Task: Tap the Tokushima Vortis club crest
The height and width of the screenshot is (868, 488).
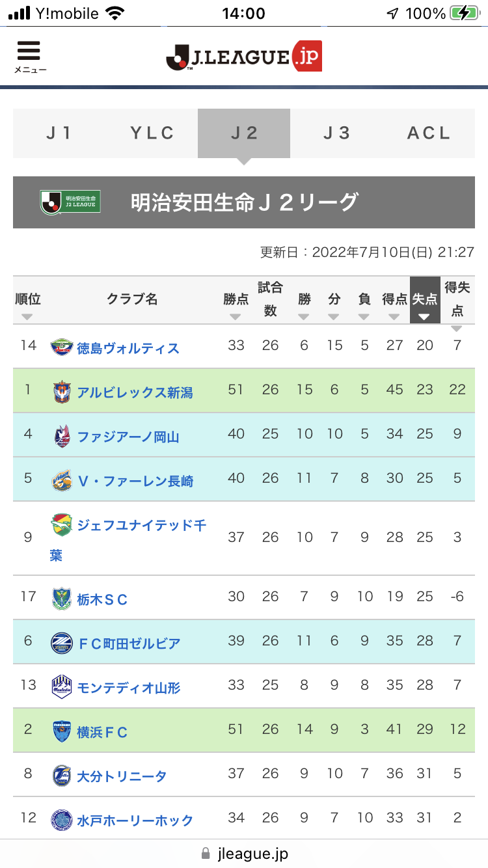Action: point(61,347)
